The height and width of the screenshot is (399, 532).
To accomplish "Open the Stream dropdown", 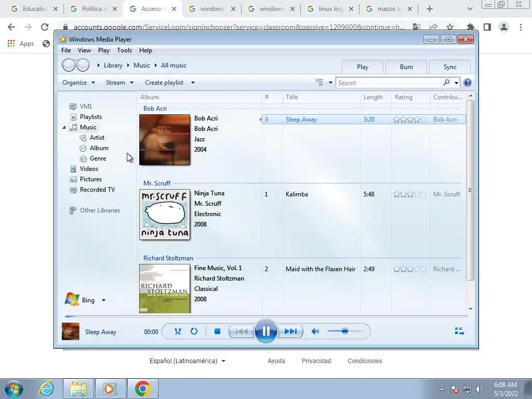I will (x=120, y=83).
